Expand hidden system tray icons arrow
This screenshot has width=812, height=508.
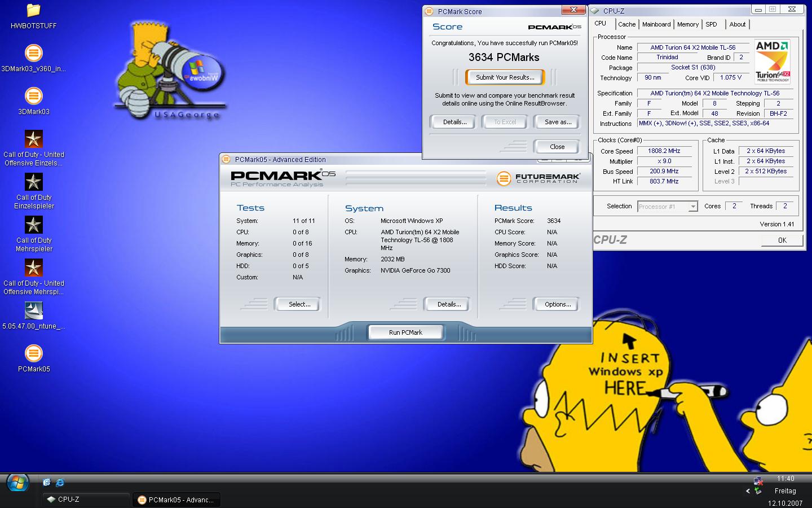[748, 491]
